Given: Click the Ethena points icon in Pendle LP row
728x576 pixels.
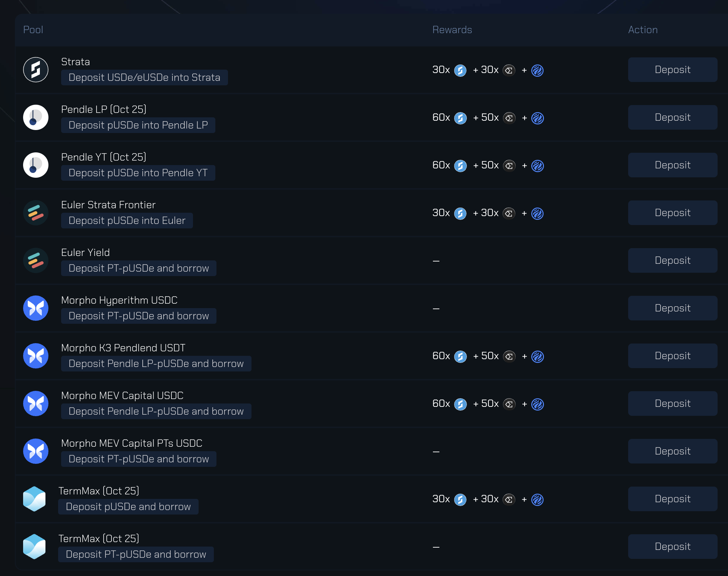Looking at the screenshot, I should (509, 118).
